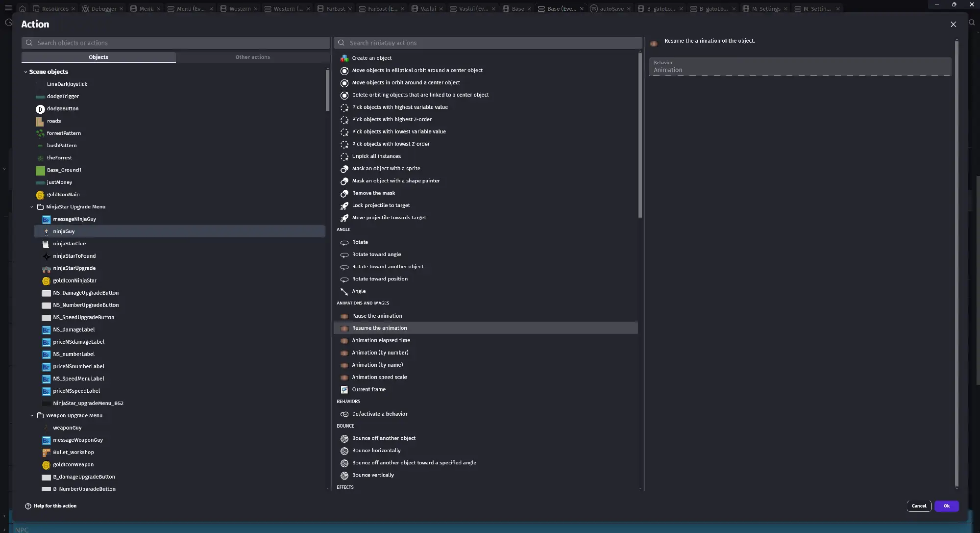The width and height of the screenshot is (980, 533).
Task: Cancel the Action dialog
Action: coord(919,506)
